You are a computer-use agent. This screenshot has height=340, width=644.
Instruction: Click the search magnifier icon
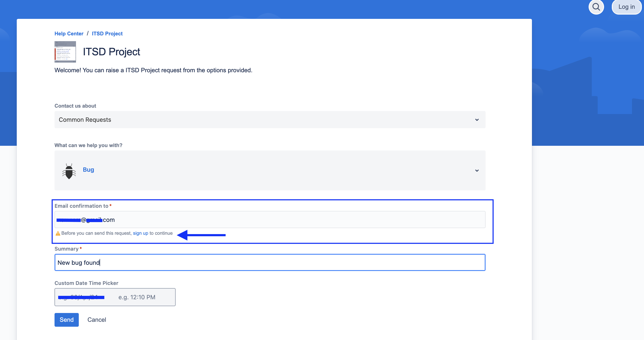coord(596,7)
